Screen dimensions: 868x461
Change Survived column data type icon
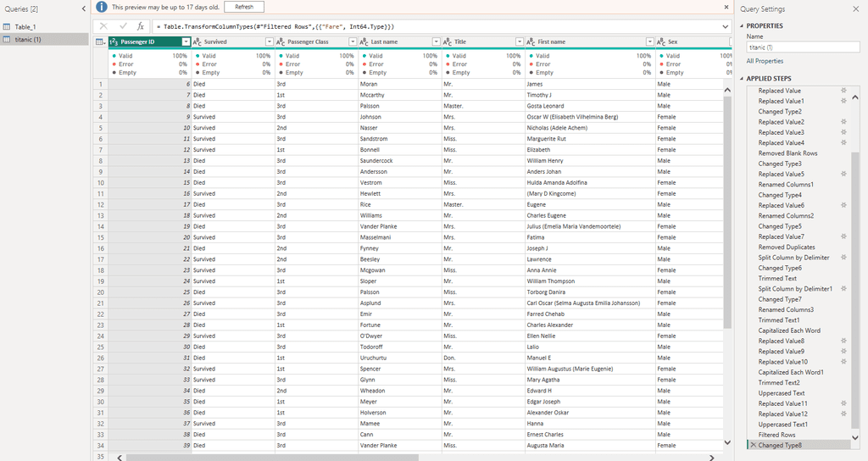pos(197,42)
